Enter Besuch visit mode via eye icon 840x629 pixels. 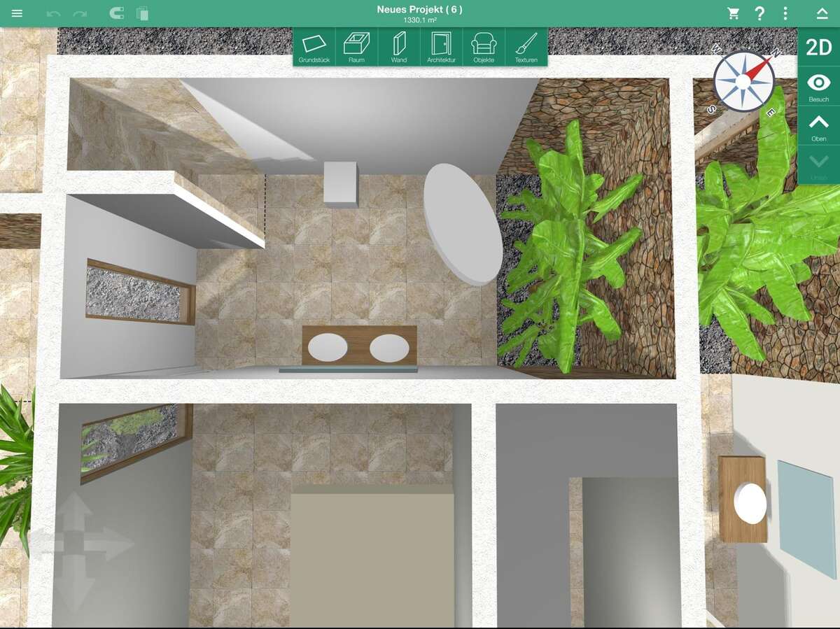(x=818, y=87)
